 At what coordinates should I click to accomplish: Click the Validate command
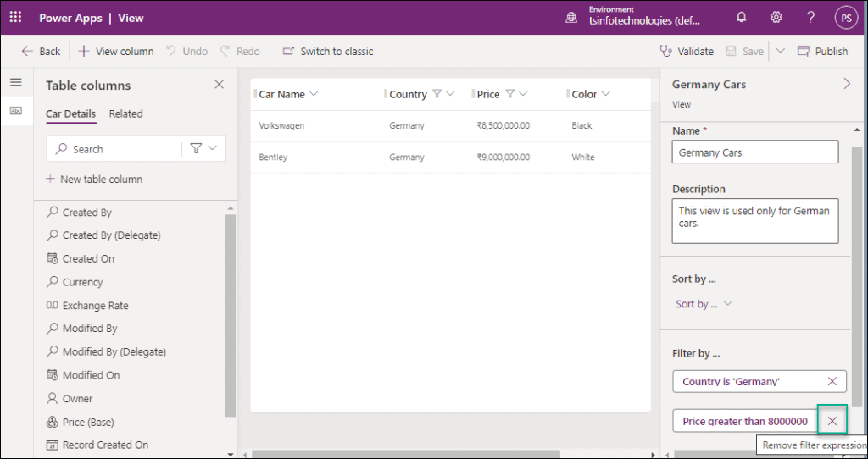pos(687,52)
